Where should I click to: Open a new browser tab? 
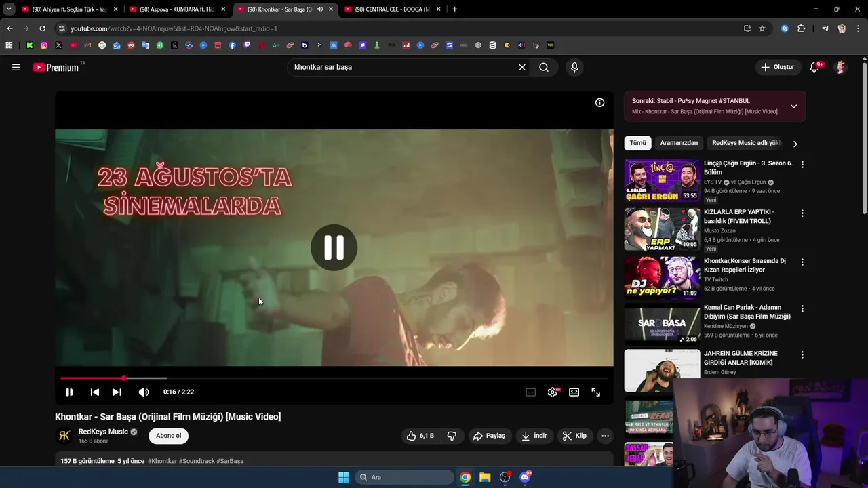(454, 9)
